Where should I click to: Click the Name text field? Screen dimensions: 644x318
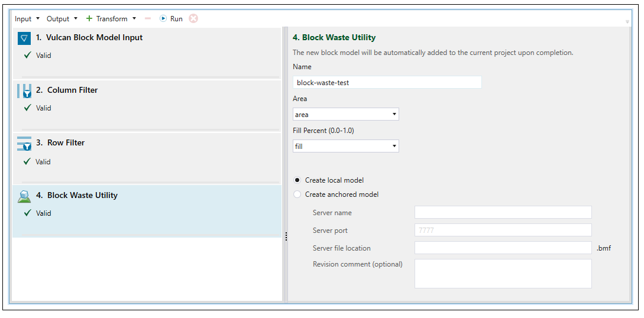click(387, 83)
